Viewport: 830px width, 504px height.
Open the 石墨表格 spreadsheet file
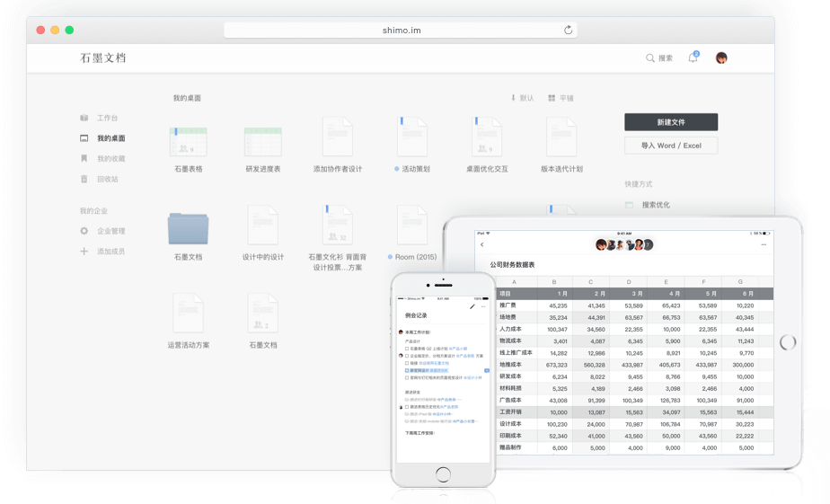pyautogui.click(x=188, y=141)
